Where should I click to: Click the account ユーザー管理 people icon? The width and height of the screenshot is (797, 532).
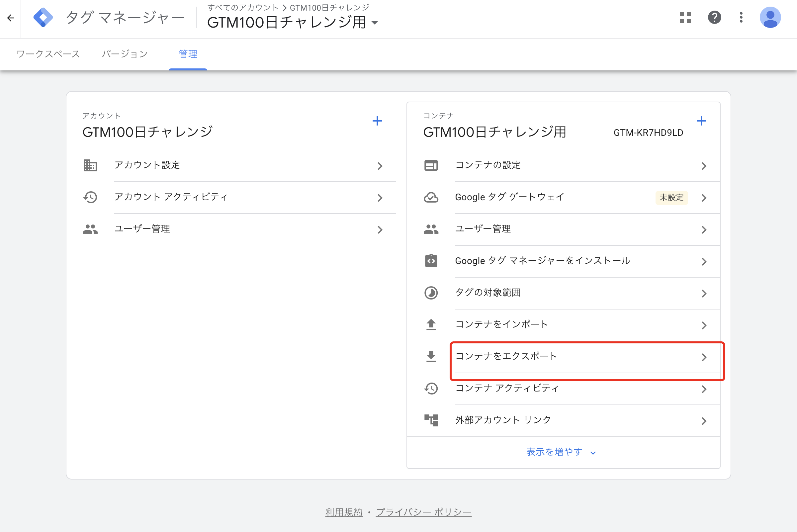click(90, 229)
